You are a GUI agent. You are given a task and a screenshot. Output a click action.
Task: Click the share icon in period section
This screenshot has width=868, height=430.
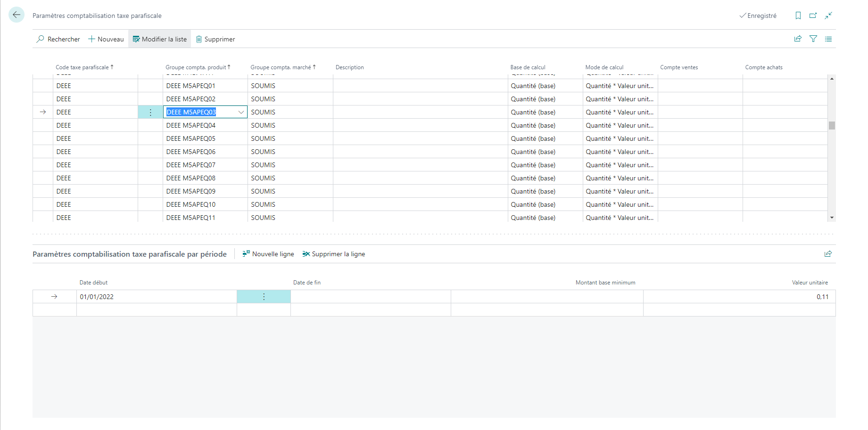pos(828,254)
